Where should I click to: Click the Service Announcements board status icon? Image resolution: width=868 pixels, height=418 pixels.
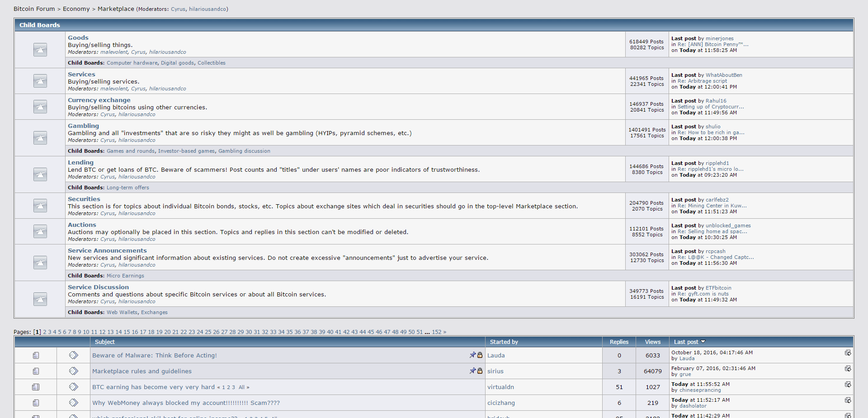[x=40, y=263]
